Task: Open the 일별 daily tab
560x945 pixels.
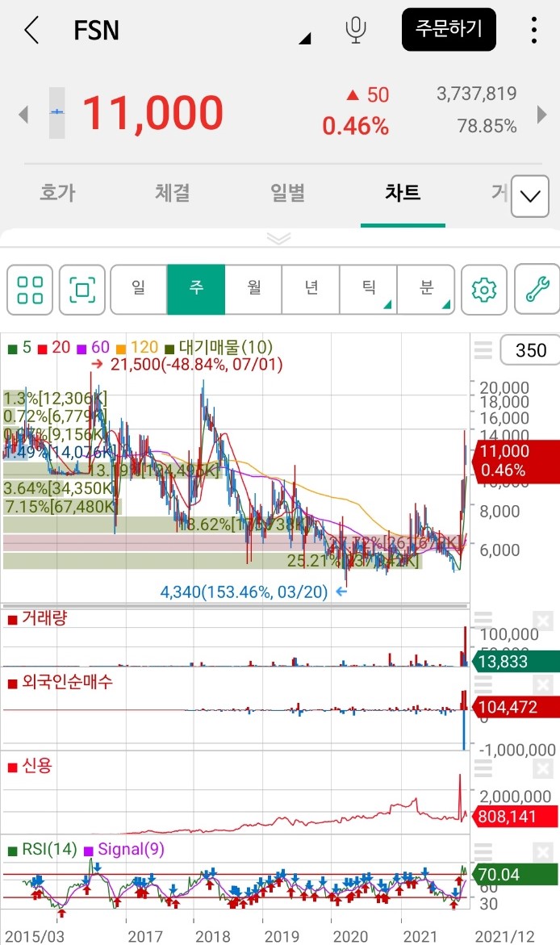Action: click(x=287, y=193)
